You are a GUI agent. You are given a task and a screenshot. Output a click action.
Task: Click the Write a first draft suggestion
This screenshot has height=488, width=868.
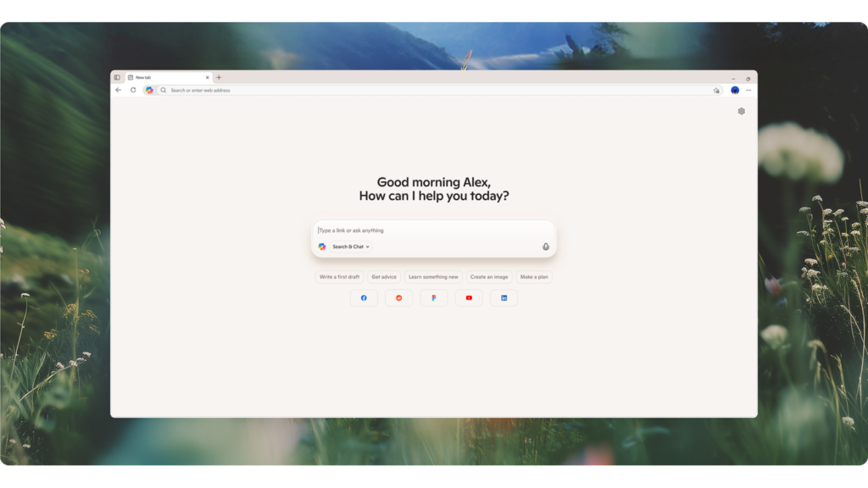click(x=339, y=277)
